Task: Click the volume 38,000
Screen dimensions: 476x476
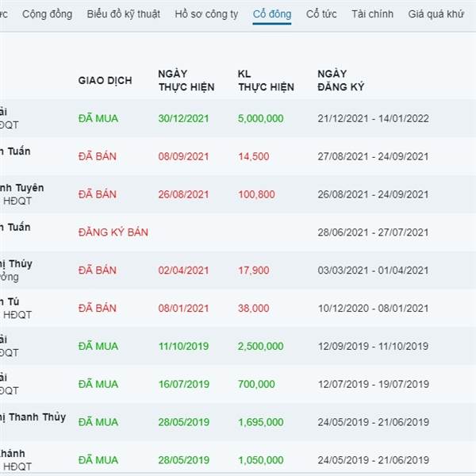Action: 254,308
